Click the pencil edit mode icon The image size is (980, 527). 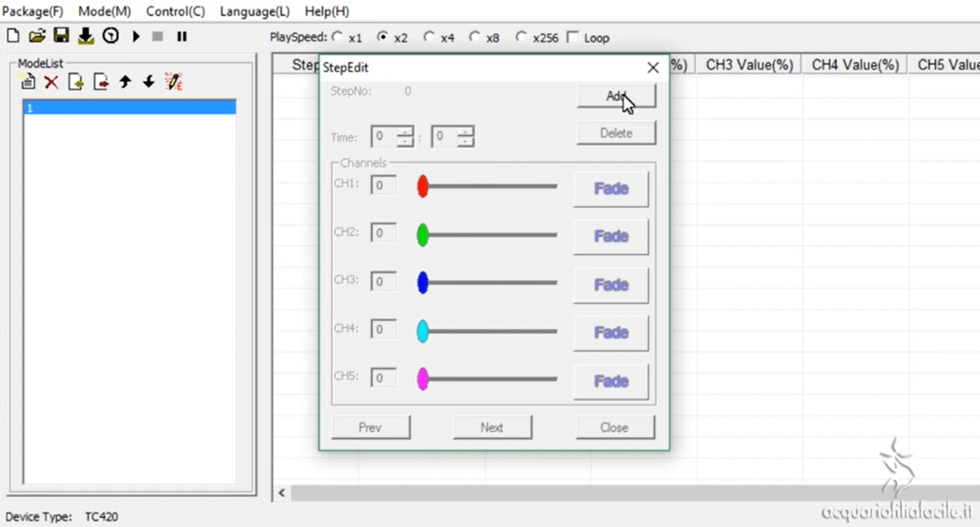174,82
